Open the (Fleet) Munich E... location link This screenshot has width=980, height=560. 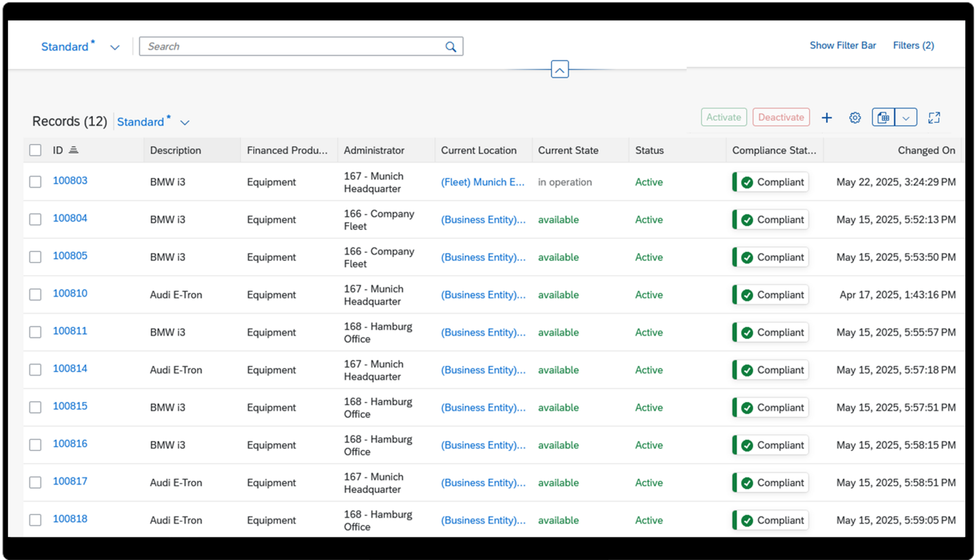[x=482, y=182]
